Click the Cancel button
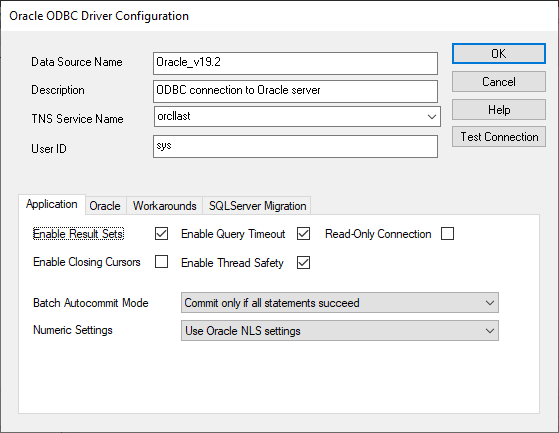The image size is (559, 433). (x=498, y=82)
